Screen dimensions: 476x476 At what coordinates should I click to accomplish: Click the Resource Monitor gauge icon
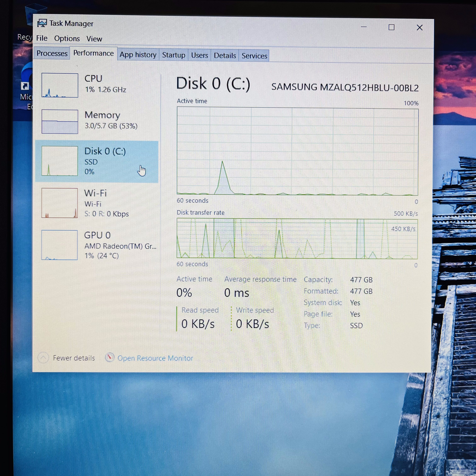pos(110,357)
